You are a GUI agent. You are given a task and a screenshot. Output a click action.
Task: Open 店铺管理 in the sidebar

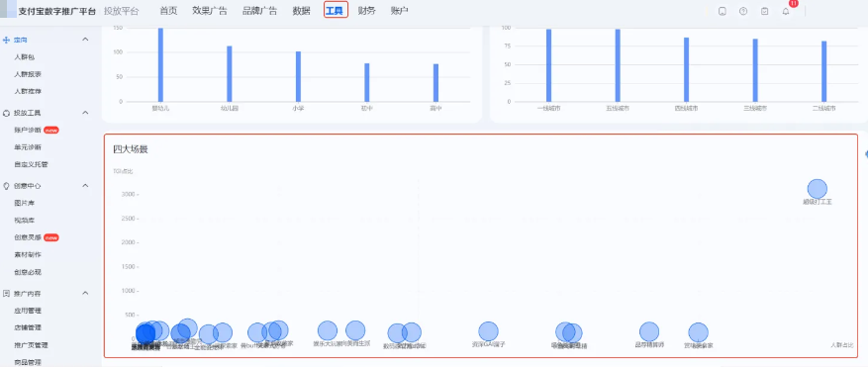29,327
